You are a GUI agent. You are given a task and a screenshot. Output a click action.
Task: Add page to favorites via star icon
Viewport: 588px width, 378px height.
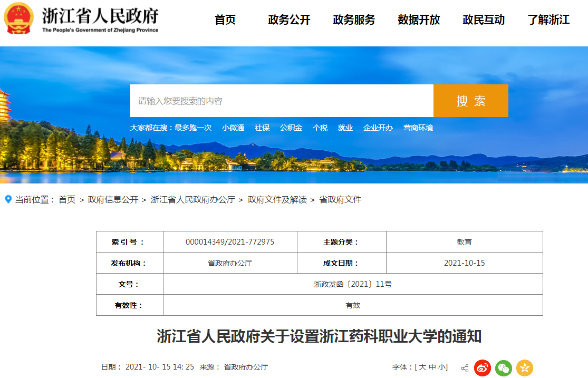point(525,368)
